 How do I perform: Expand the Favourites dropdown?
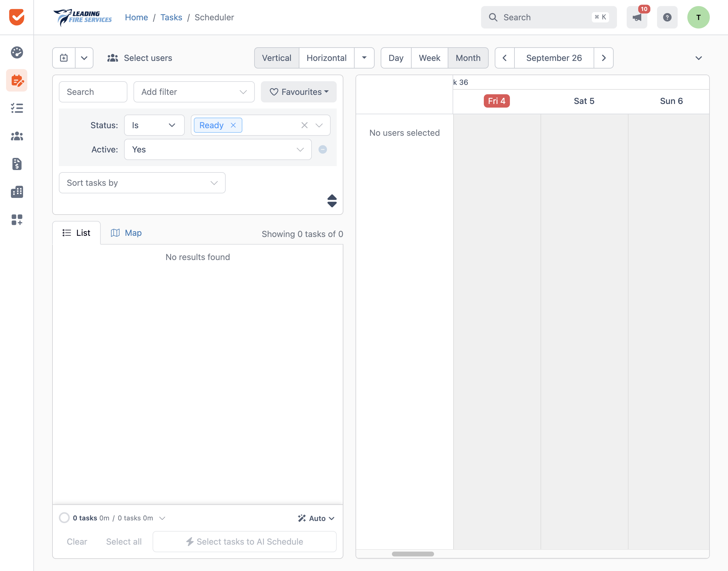tap(299, 92)
